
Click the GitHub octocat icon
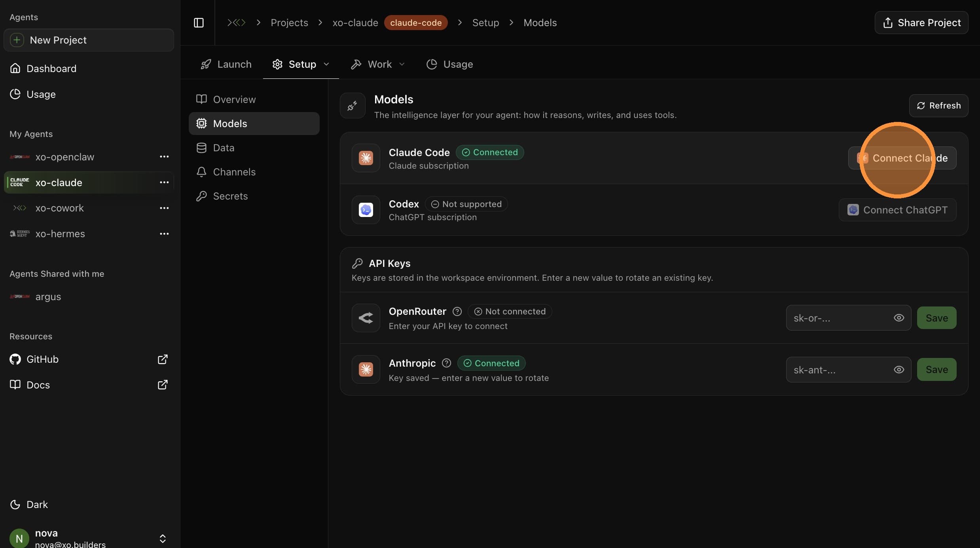(15, 359)
